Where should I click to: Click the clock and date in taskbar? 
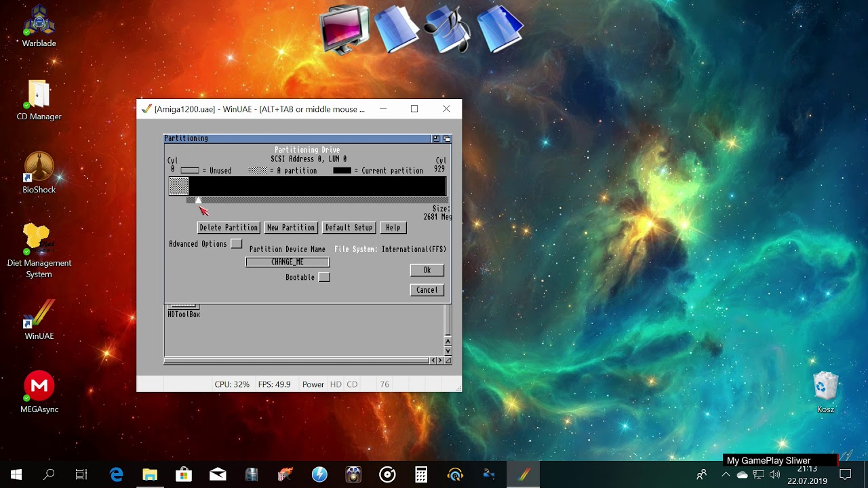807,474
